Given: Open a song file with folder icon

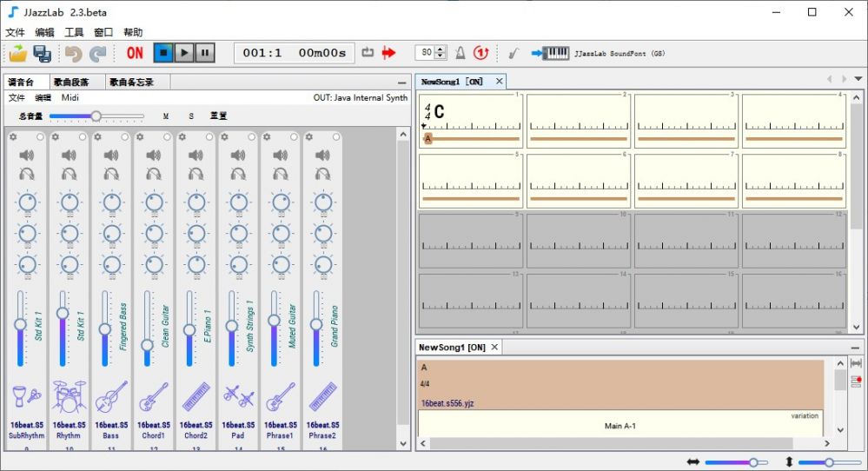Looking at the screenshot, I should pyautogui.click(x=17, y=53).
